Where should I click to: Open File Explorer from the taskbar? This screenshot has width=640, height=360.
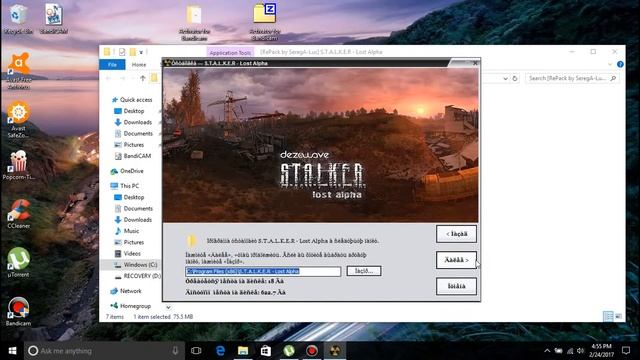(x=243, y=351)
